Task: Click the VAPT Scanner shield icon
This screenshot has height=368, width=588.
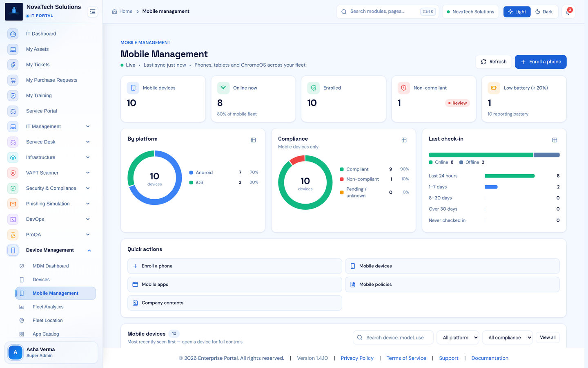Action: click(x=13, y=173)
